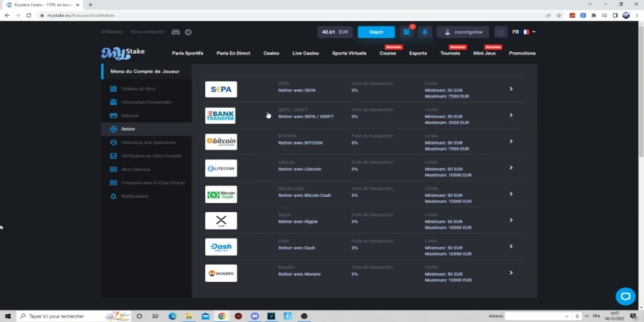Image resolution: width=644 pixels, height=322 pixels.
Task: Open the Mini Jeux section
Action: [485, 53]
